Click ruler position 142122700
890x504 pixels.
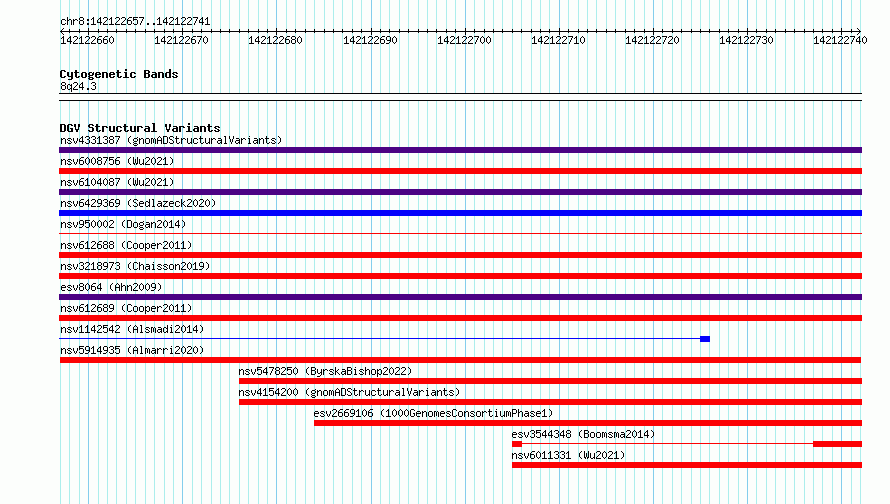click(464, 40)
